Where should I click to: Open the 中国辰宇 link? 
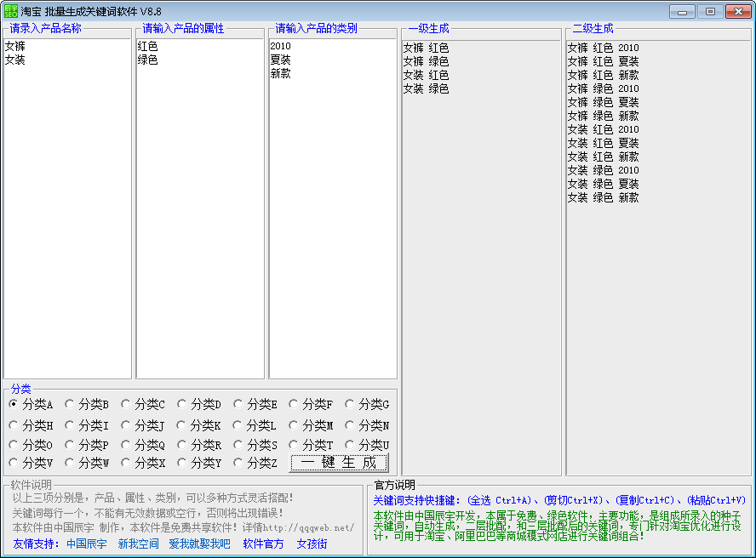click(x=87, y=544)
